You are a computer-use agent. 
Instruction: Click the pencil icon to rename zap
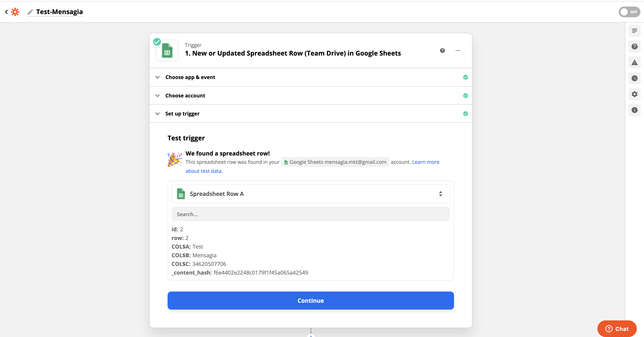[30, 12]
